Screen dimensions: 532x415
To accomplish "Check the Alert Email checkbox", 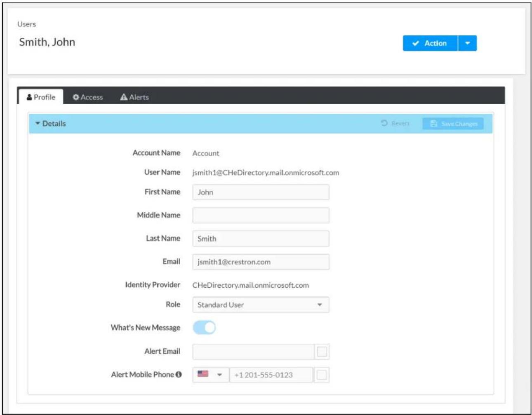I will [322, 352].
